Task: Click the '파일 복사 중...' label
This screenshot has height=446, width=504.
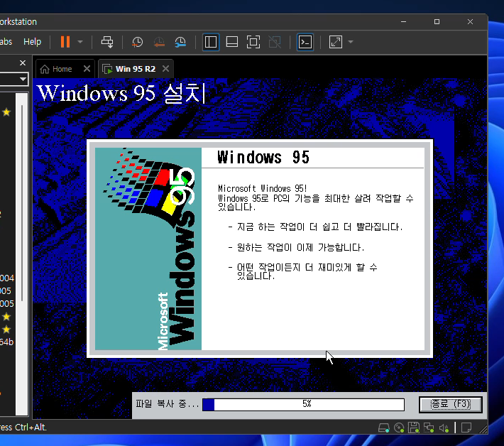Action: [167, 404]
